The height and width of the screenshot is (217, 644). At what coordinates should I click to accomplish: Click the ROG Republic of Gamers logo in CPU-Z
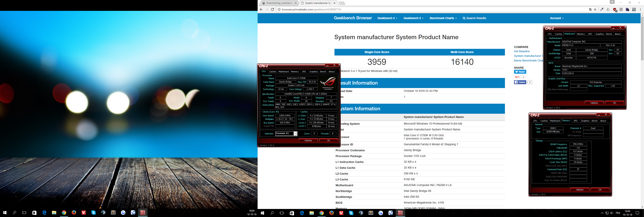[328, 83]
